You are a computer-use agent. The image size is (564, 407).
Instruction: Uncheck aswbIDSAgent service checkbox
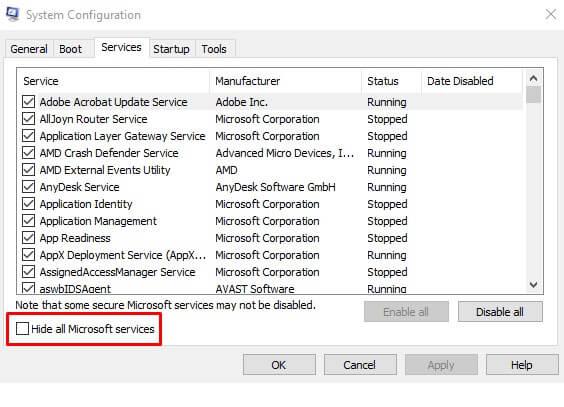28,288
